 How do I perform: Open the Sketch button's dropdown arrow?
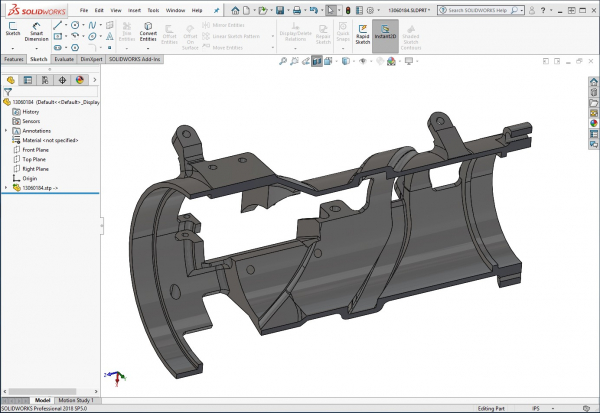coord(14,48)
